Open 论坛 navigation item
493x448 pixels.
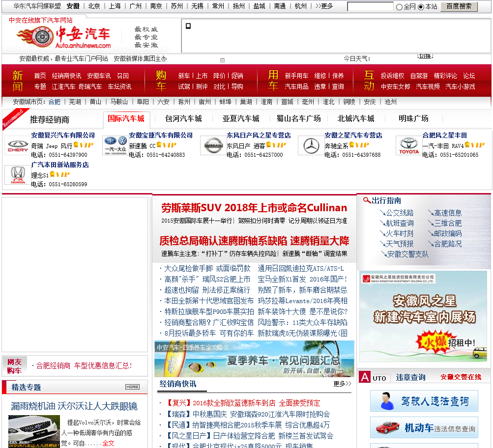tap(469, 76)
